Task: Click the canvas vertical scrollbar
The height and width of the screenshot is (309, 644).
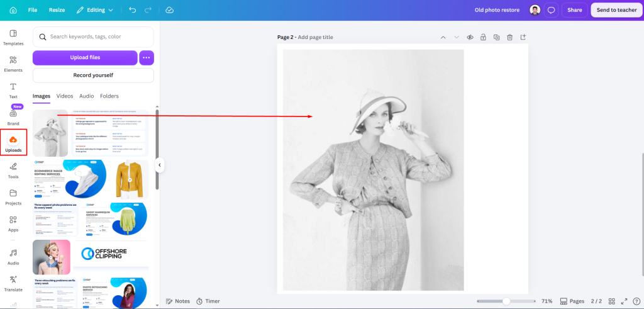Action: coord(642,214)
